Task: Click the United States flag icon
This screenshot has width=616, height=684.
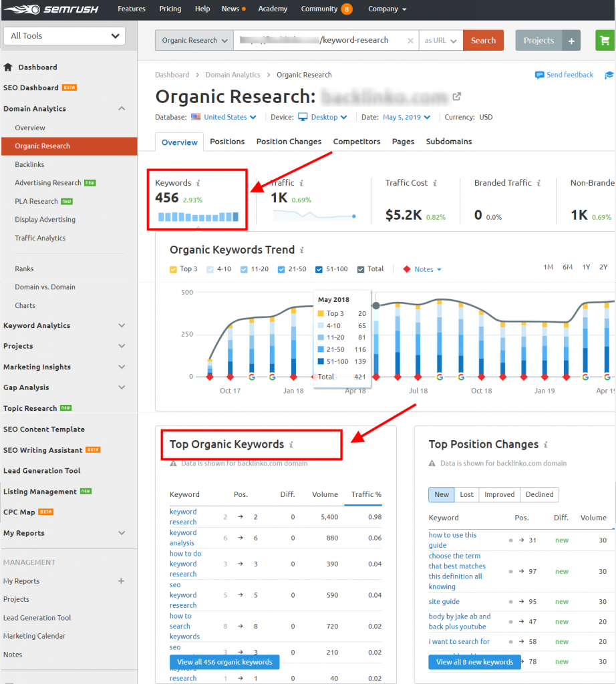Action: (196, 117)
